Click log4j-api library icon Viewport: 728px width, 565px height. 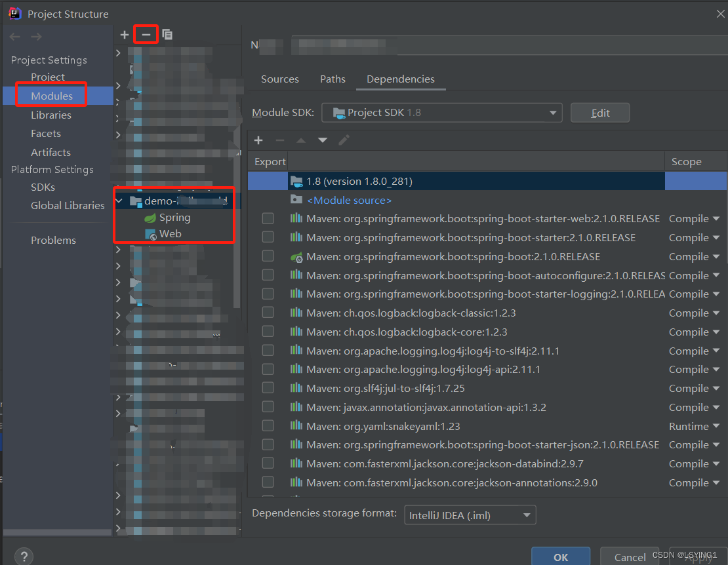(296, 369)
